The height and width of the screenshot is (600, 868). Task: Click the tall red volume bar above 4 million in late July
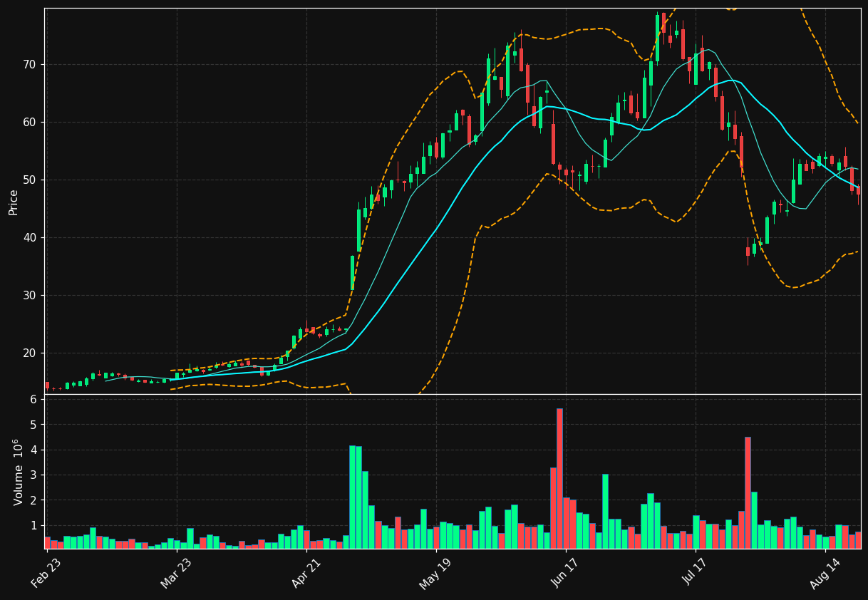748,492
